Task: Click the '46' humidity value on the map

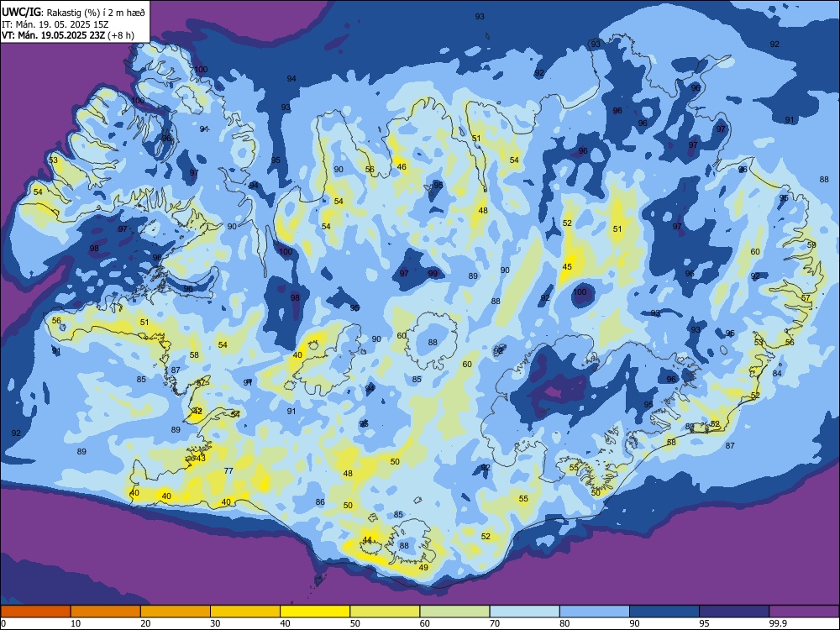Action: coord(402,167)
